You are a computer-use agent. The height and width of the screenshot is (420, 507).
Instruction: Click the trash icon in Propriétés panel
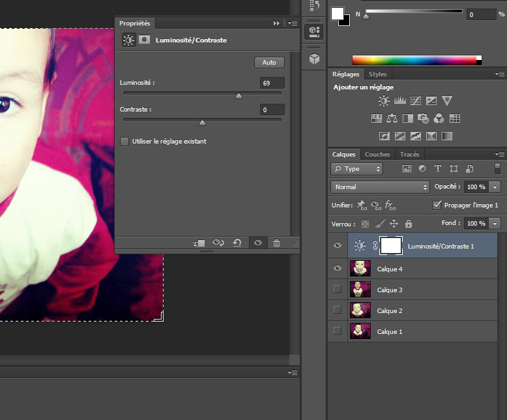pos(277,243)
